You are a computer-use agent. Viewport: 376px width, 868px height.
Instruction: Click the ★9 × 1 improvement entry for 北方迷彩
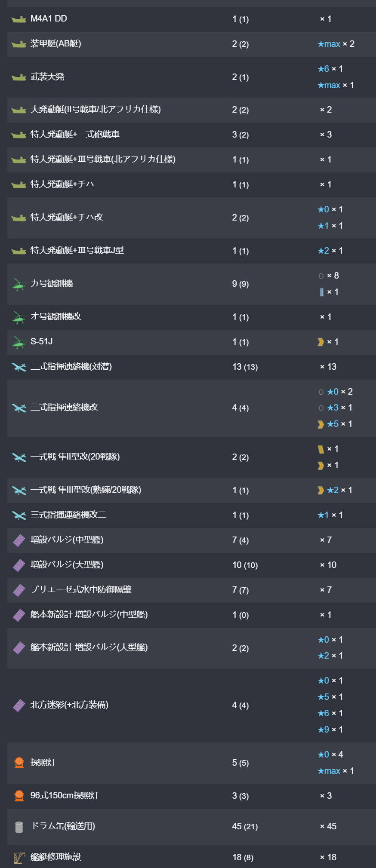tap(330, 730)
